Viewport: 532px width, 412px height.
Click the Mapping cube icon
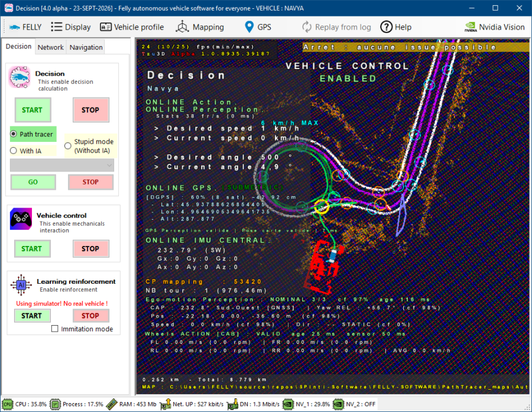tap(183, 27)
